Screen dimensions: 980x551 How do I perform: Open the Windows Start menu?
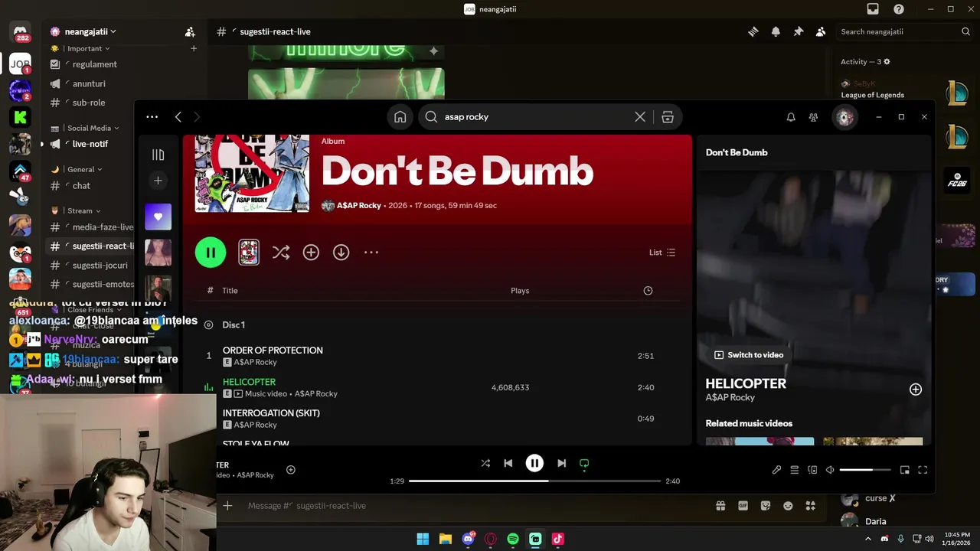tap(423, 539)
